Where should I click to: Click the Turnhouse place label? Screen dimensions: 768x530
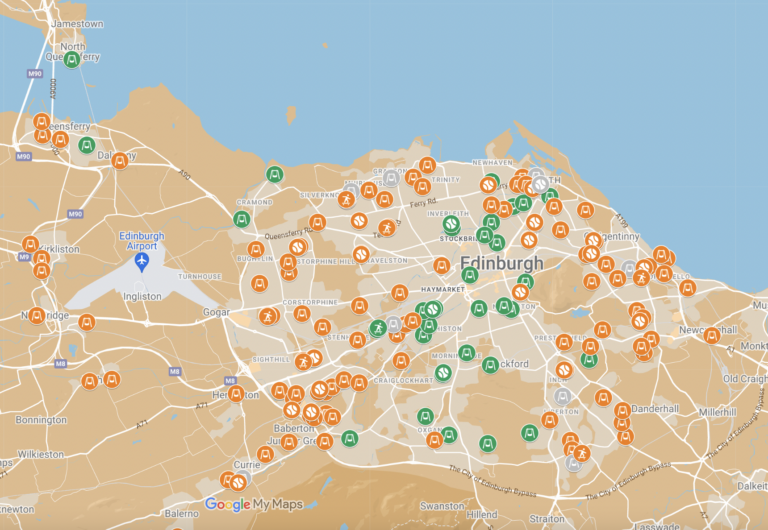[x=199, y=276]
